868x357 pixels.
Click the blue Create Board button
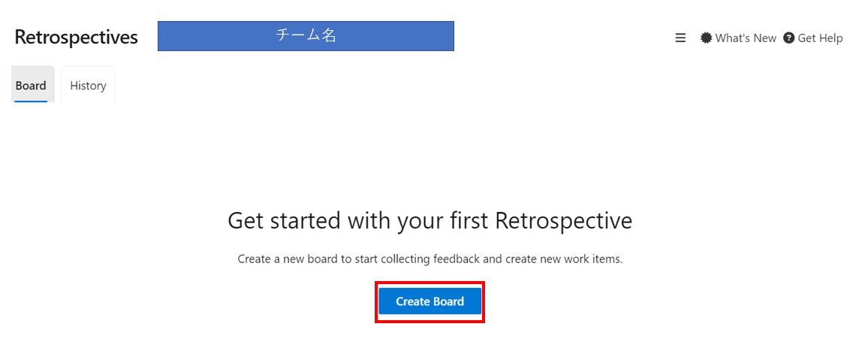(430, 301)
